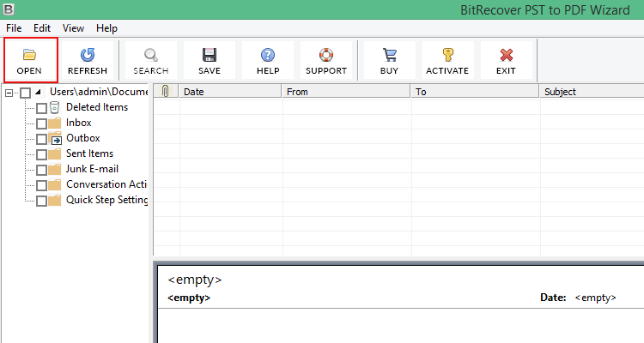Toggle the triangle arrow beside Users\admin path
644x343 pixels.
tap(38, 92)
